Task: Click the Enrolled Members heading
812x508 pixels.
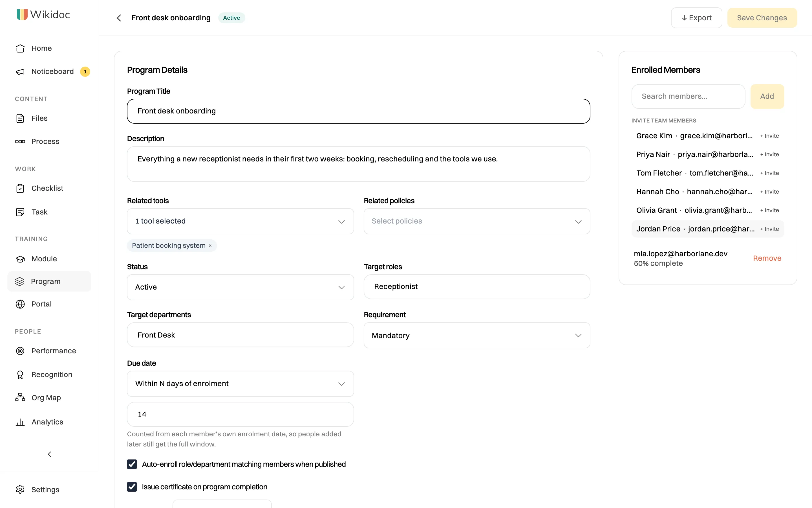Action: pyautogui.click(x=666, y=70)
